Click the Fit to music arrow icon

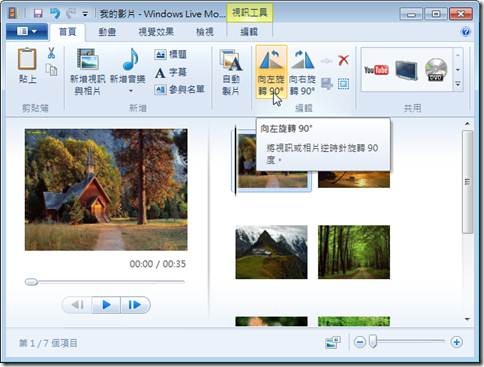click(326, 61)
